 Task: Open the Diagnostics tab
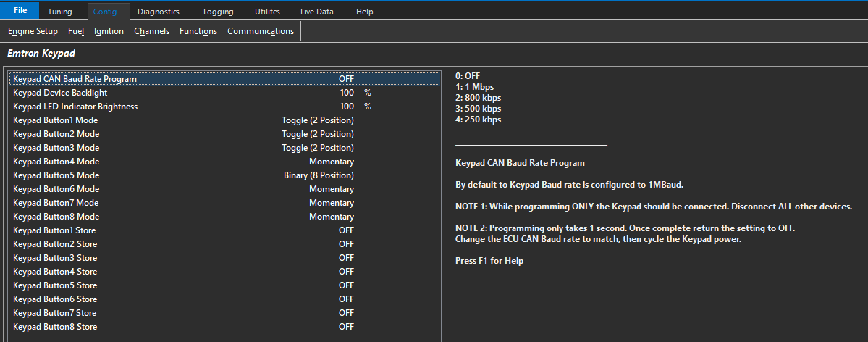[x=159, y=11]
